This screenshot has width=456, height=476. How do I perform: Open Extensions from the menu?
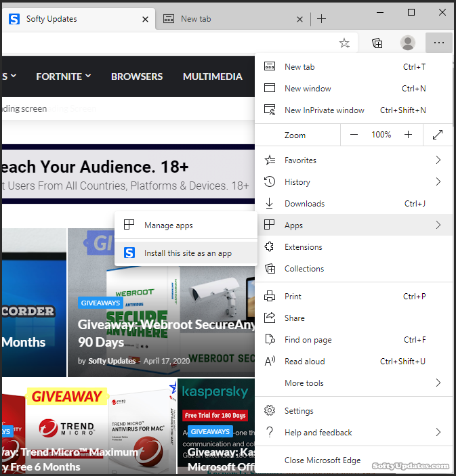354,247
